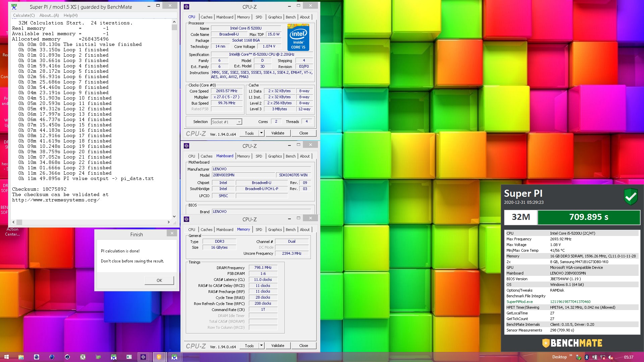The image size is (644, 362).
Task: Switch to Caches tab in top CPU-Z window
Action: tap(206, 17)
